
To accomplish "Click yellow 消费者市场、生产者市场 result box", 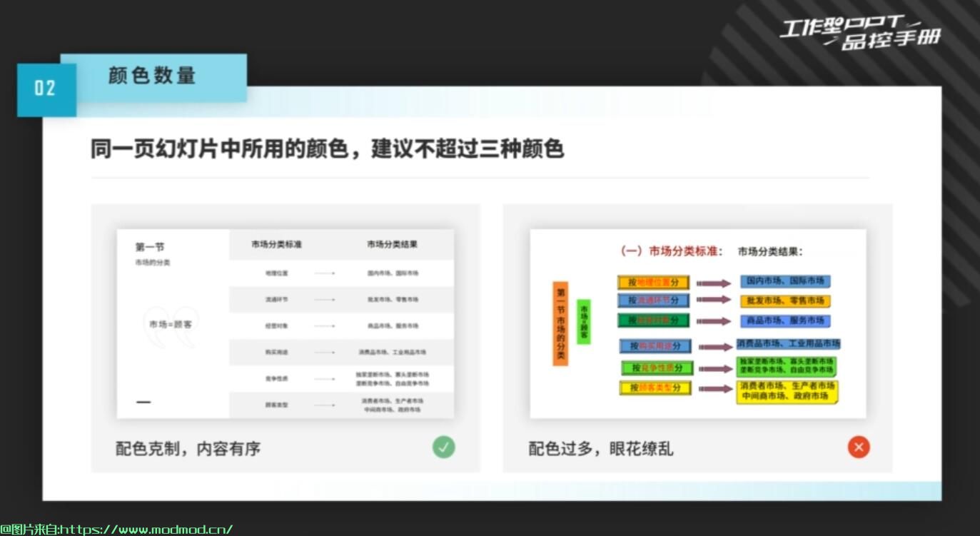I will (787, 391).
